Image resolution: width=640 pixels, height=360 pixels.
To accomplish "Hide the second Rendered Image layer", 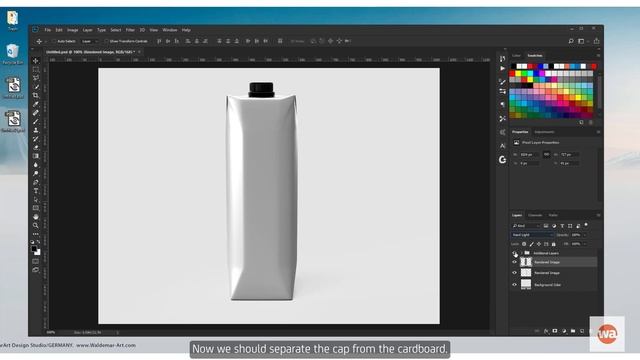I will (514, 273).
